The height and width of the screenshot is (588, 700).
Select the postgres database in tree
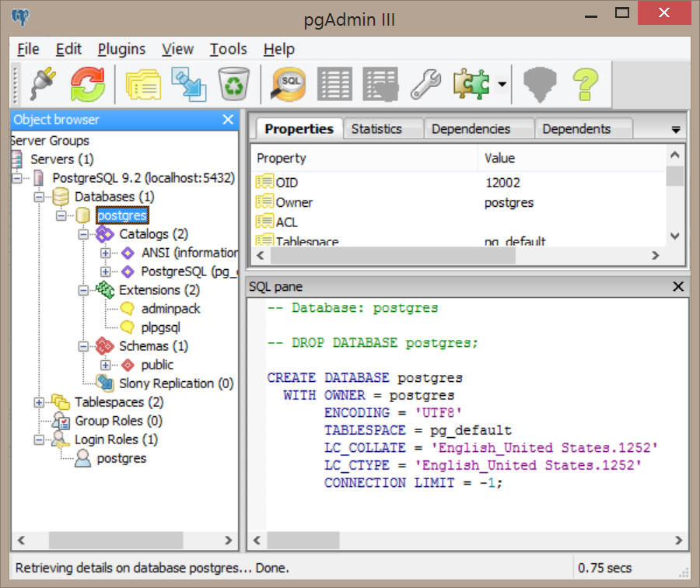122,215
